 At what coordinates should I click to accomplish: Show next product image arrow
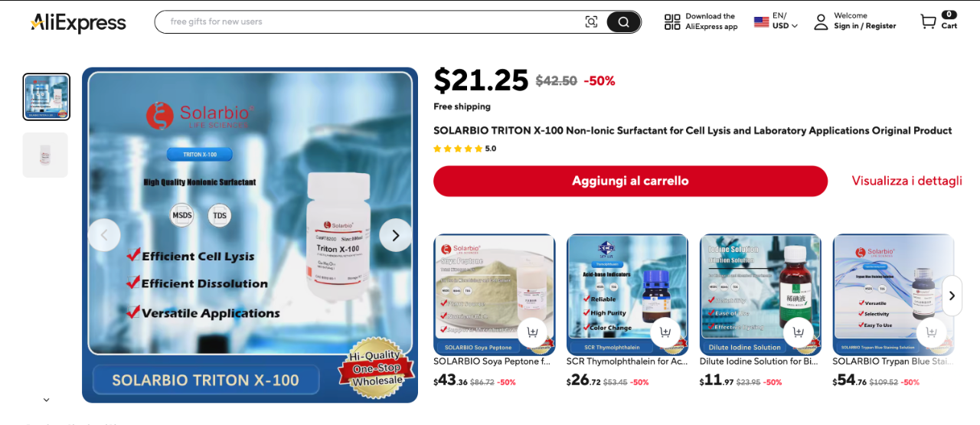[x=396, y=235]
